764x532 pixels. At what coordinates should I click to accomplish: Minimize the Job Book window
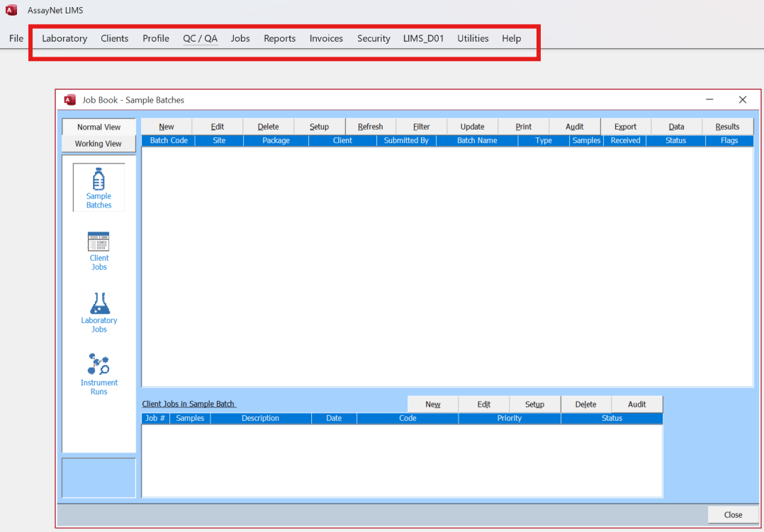[710, 99]
